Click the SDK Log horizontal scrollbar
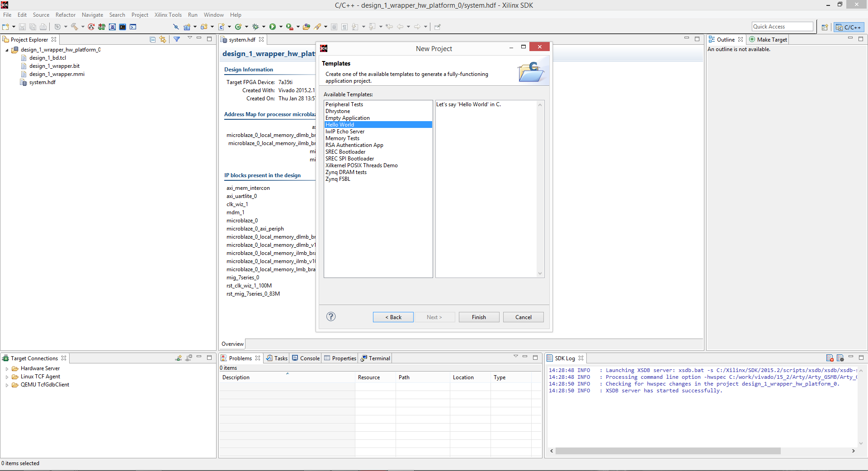Image resolution: width=868 pixels, height=471 pixels. (668, 451)
